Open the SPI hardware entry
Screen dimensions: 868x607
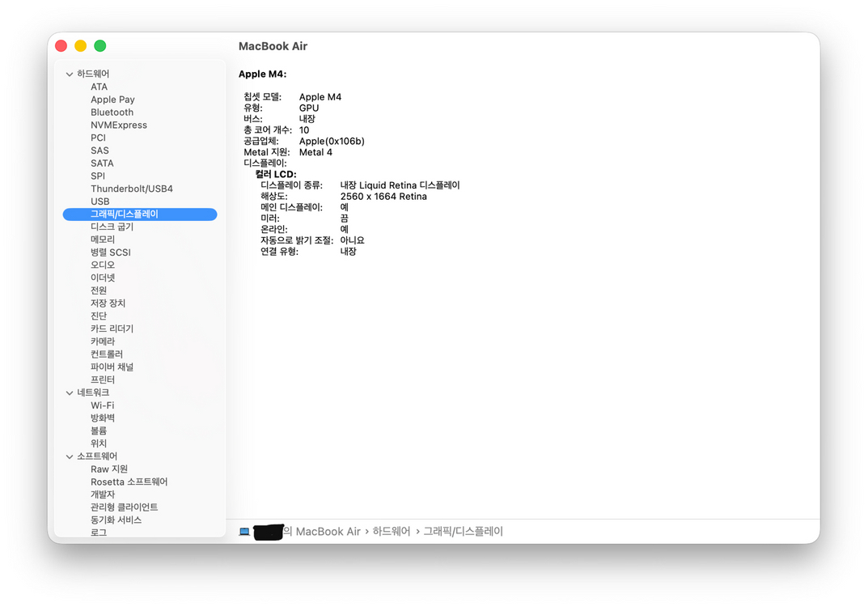[x=97, y=176]
